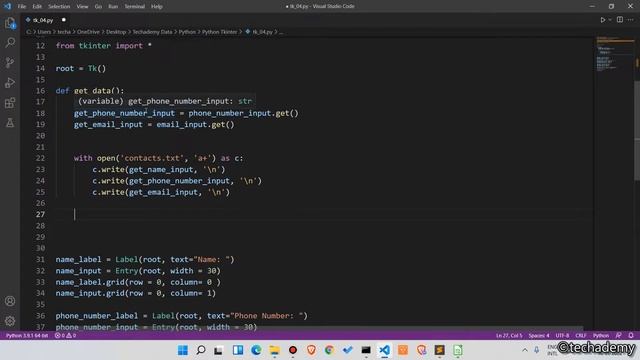Open Sublime Text from the taskbar
This screenshot has width=640, height=360.
440,350
